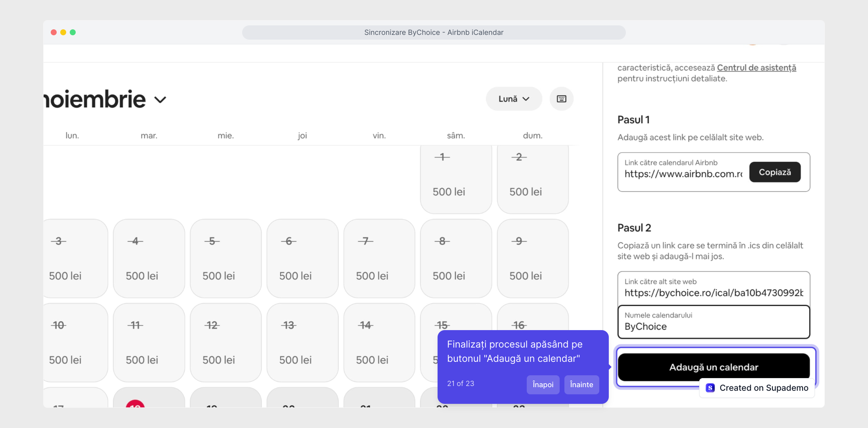Click the keyboard shortcuts icon button
The height and width of the screenshot is (428, 868).
(x=561, y=99)
